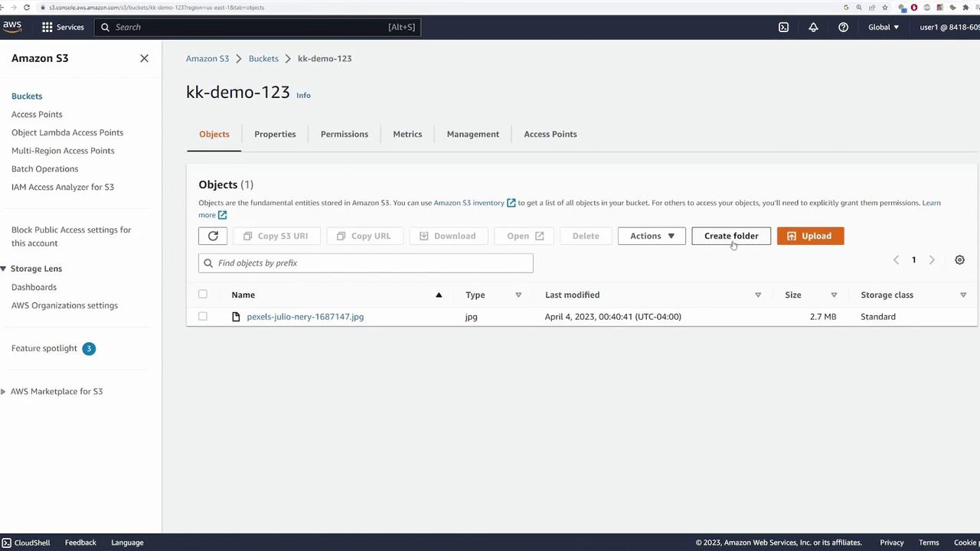Open CloudShell from the footer
Viewport: 980px width, 551px height.
[x=26, y=543]
